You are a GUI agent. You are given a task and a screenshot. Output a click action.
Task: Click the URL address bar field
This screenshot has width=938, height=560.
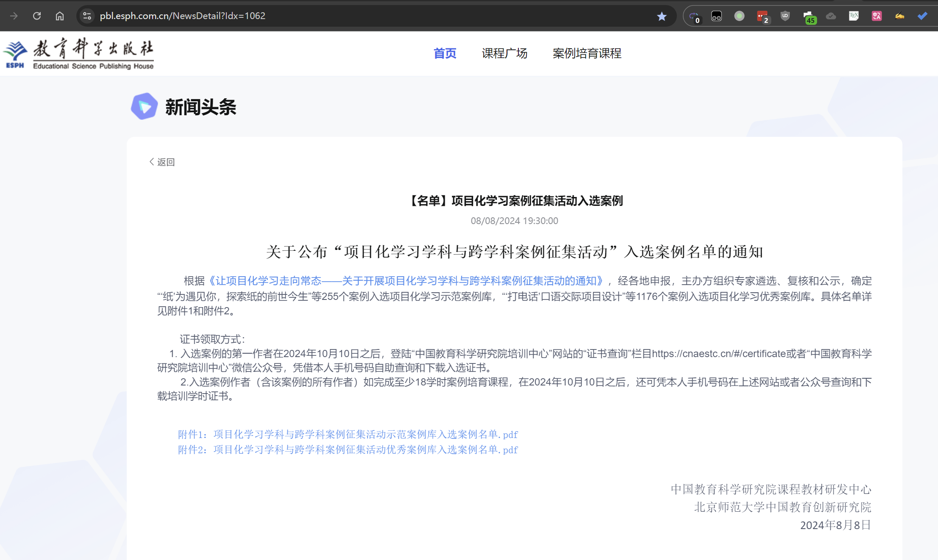(373, 16)
